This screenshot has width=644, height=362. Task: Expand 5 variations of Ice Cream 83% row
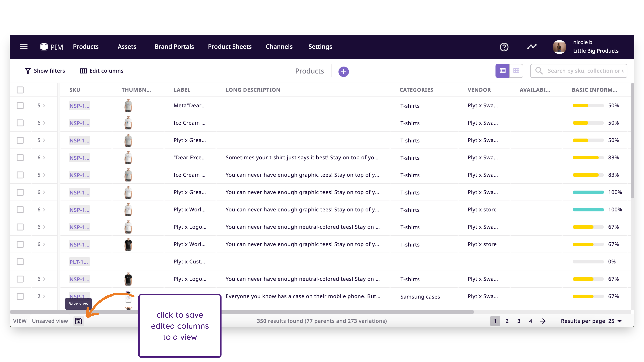point(41,175)
